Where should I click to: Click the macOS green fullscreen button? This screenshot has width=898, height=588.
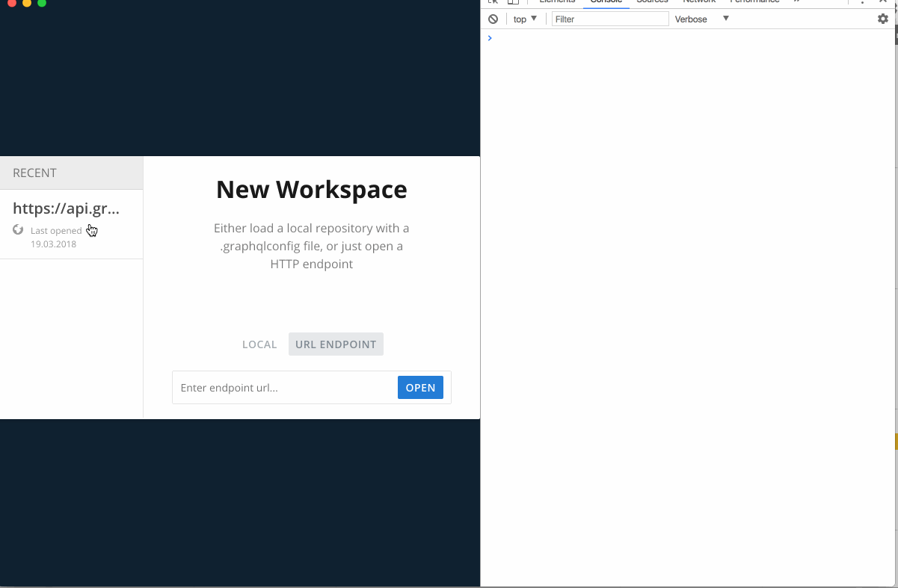pyautogui.click(x=43, y=3)
